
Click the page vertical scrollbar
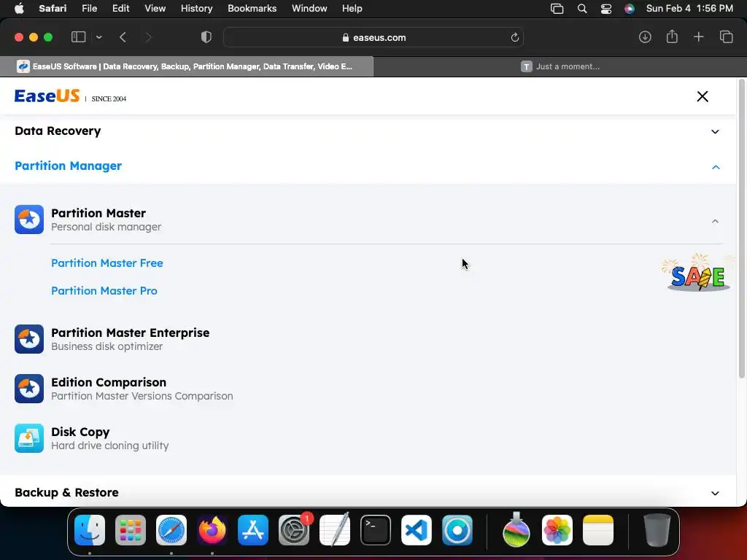742,230
